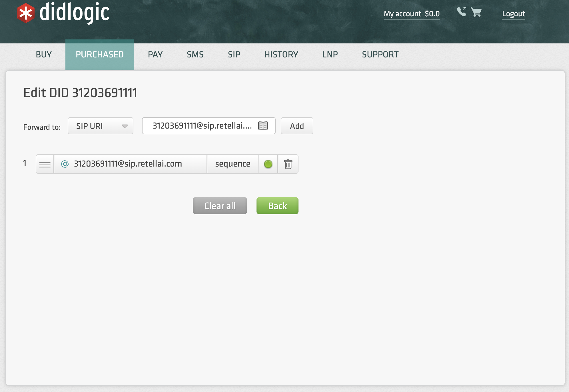Toggle the green status indicator off
Screen dimensions: 569x392
tap(268, 164)
